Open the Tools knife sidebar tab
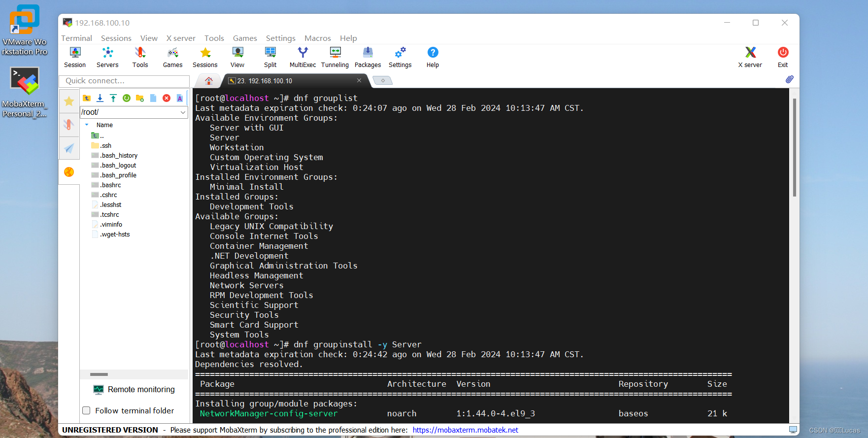This screenshot has width=868, height=438. coord(69,125)
